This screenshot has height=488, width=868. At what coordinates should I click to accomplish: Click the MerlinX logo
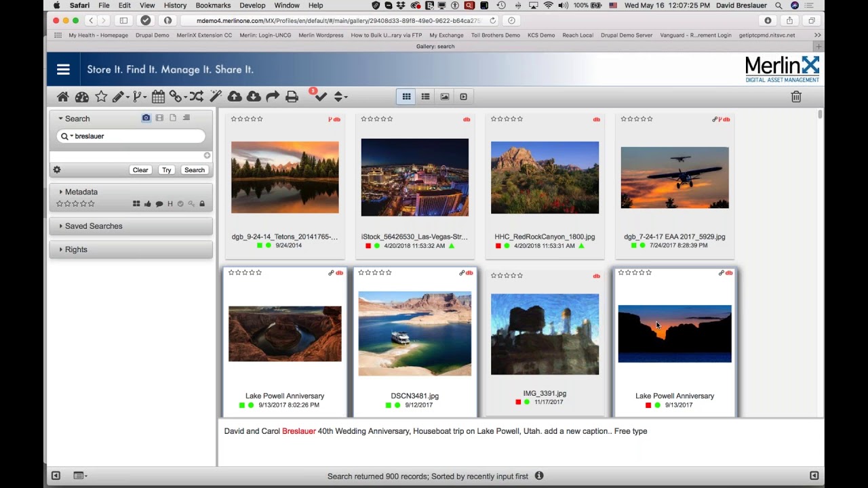[782, 69]
